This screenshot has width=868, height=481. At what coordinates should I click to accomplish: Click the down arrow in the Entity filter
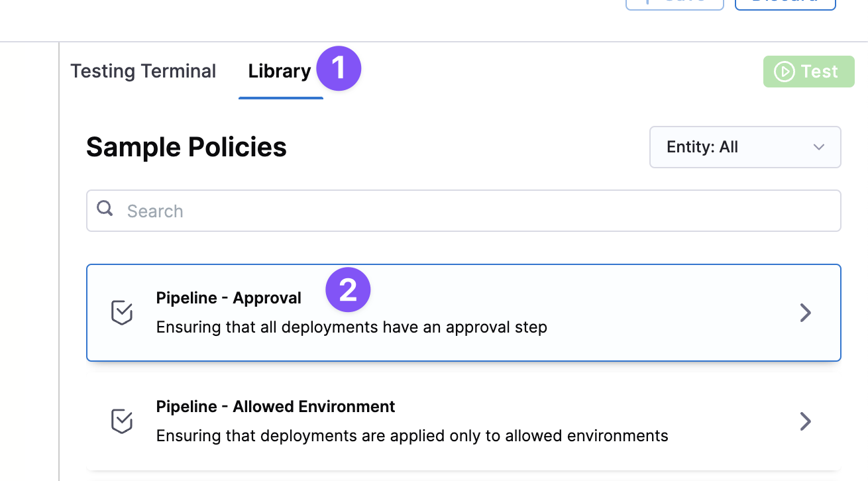(819, 147)
